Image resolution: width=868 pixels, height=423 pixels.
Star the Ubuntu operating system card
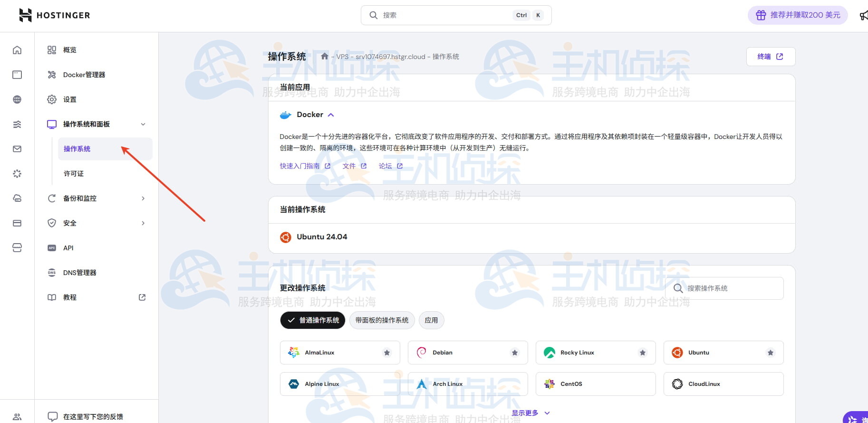click(x=771, y=353)
